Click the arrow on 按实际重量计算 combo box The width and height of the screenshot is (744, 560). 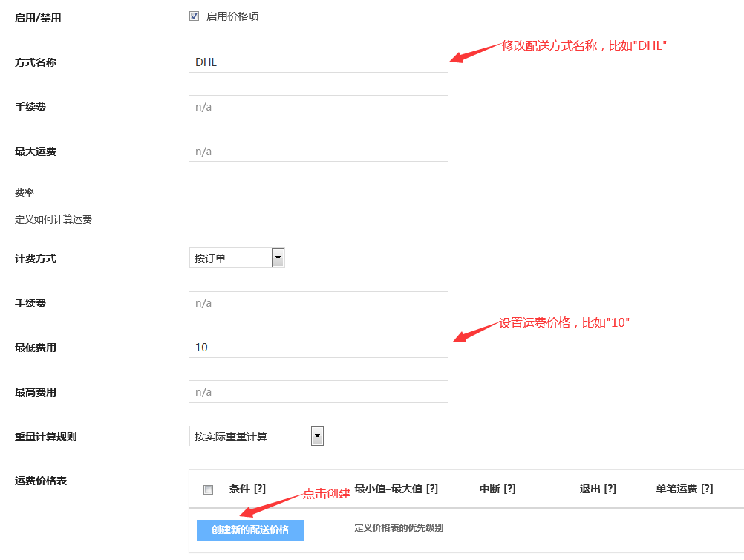pyautogui.click(x=317, y=437)
